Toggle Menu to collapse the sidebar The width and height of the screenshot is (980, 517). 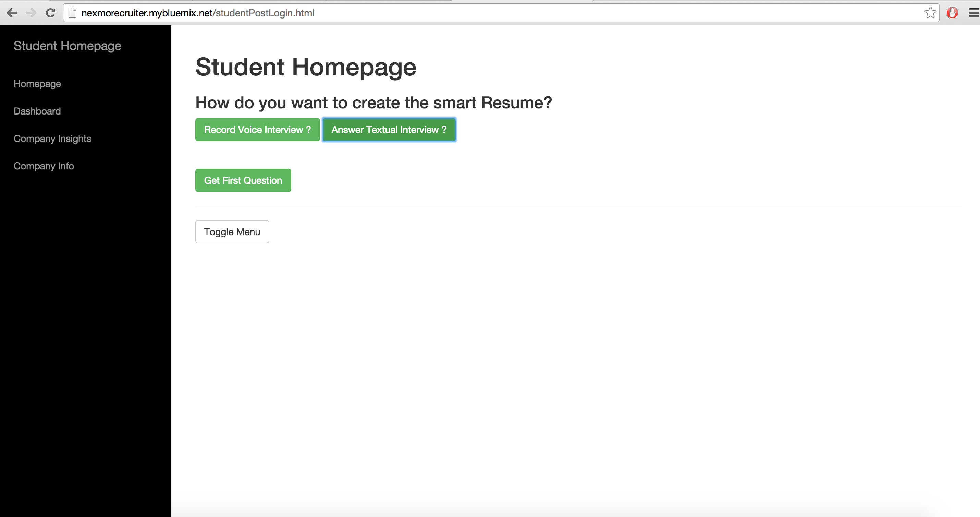(232, 232)
